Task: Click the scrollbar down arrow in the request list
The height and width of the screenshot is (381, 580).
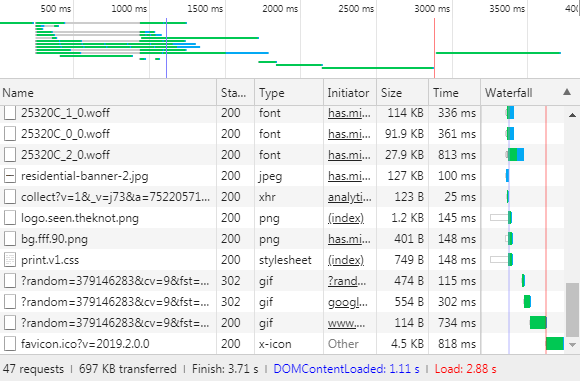Action: click(572, 345)
